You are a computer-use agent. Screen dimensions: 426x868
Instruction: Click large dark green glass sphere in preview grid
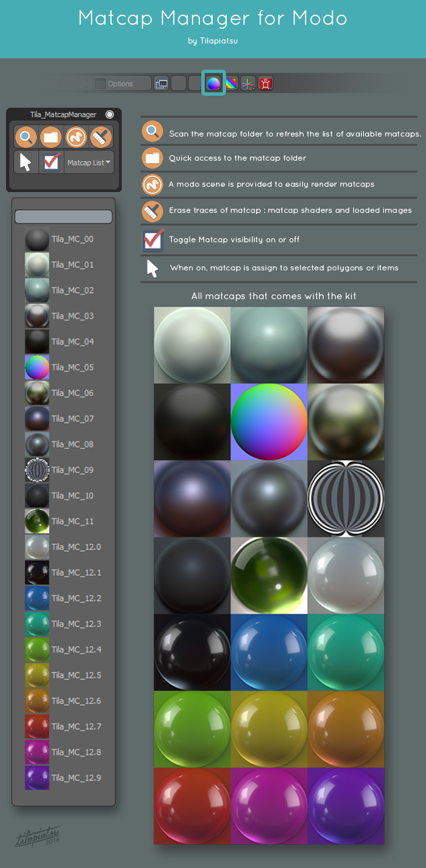click(269, 576)
